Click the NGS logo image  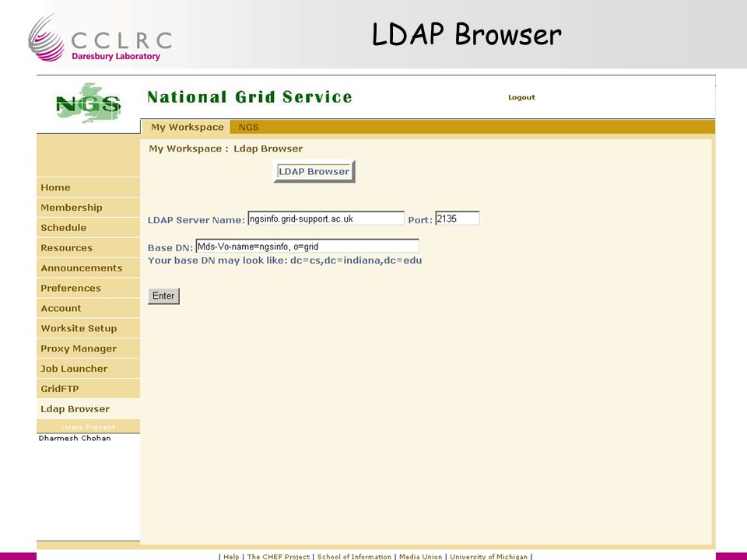pos(88,103)
